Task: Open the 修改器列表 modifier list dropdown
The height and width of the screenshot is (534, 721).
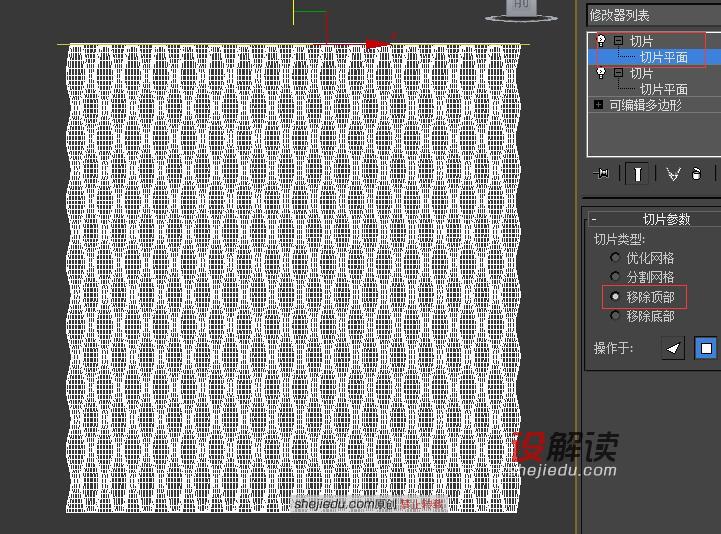Action: point(654,16)
